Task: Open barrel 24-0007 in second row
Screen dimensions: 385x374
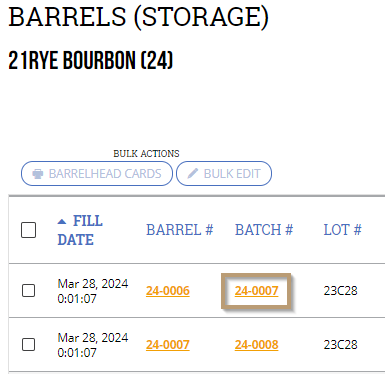Action: point(168,345)
